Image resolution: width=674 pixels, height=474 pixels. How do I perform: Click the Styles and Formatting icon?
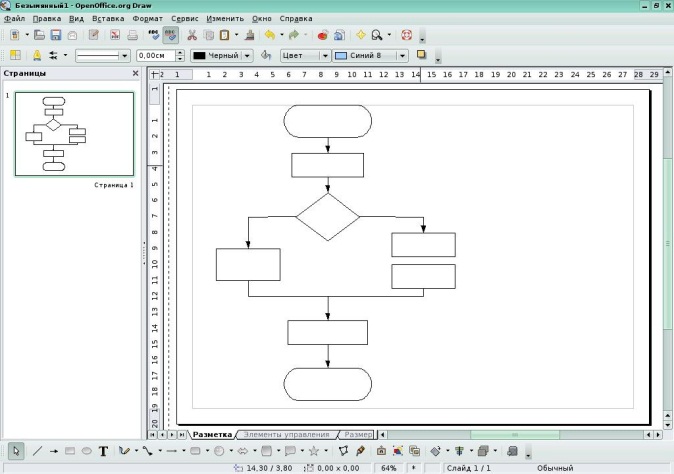[15, 55]
